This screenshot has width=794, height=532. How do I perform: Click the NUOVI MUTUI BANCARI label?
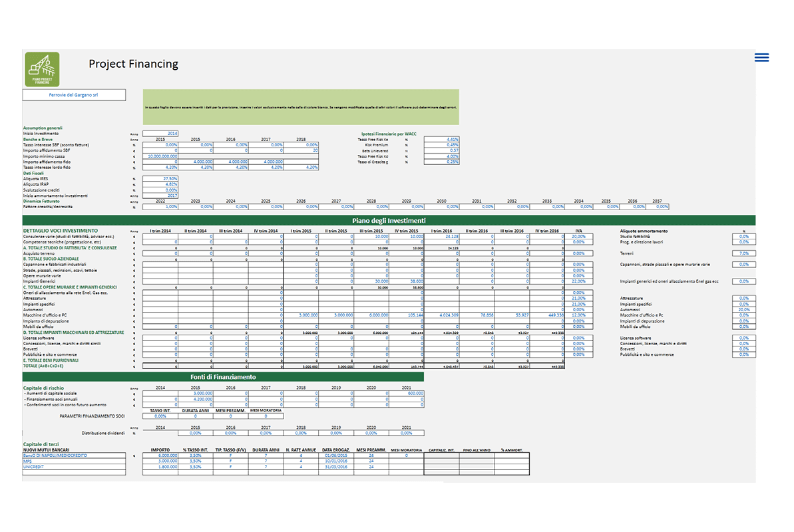click(46, 450)
